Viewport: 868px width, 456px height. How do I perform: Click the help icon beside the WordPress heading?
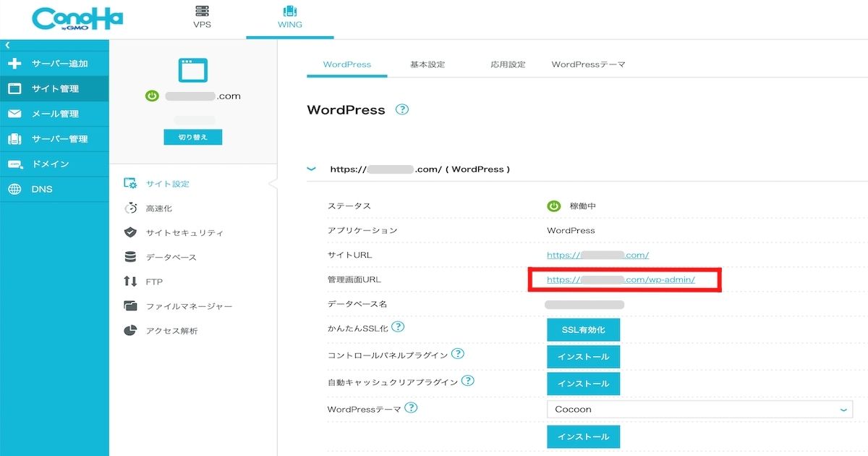402,110
